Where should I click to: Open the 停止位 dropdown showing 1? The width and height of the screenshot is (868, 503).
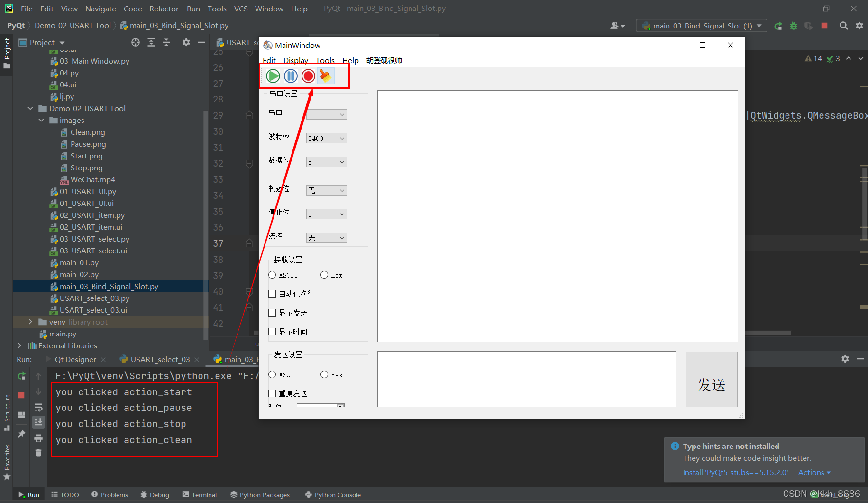(x=327, y=214)
